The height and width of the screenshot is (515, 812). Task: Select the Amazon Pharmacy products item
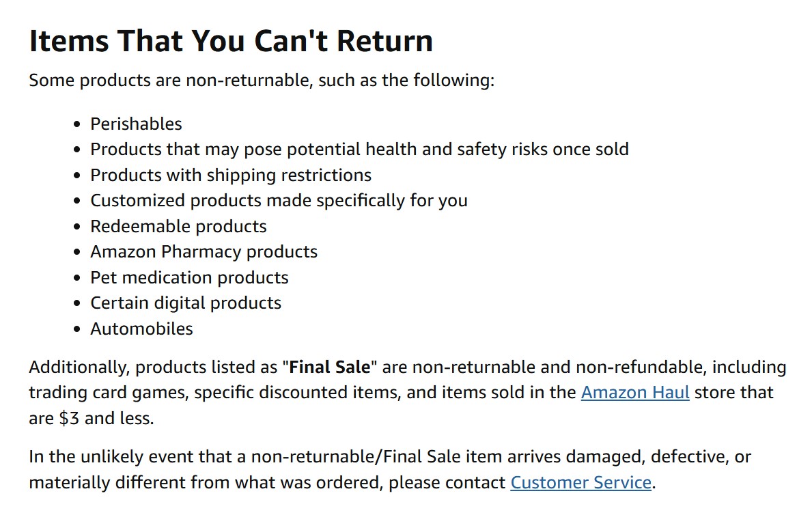click(204, 252)
